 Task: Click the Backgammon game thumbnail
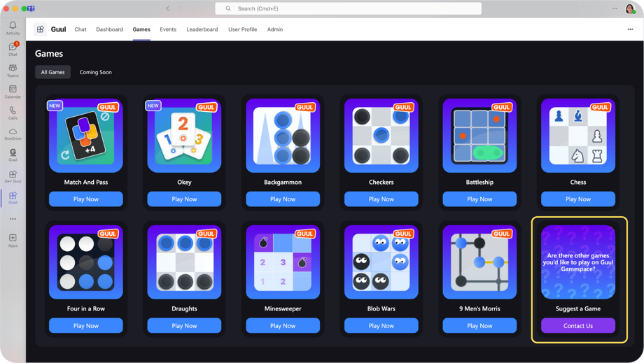[x=283, y=136]
